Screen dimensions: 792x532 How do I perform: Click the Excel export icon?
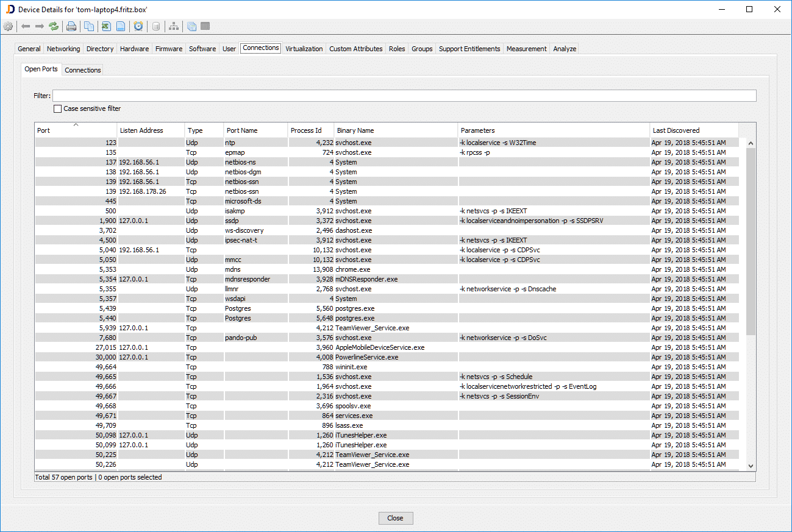click(x=106, y=26)
